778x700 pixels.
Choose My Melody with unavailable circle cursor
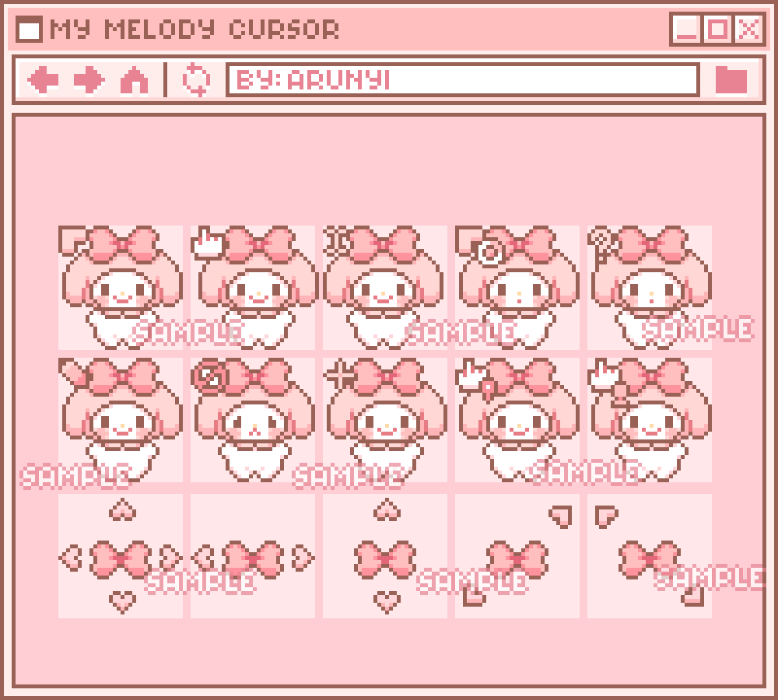tap(253, 420)
